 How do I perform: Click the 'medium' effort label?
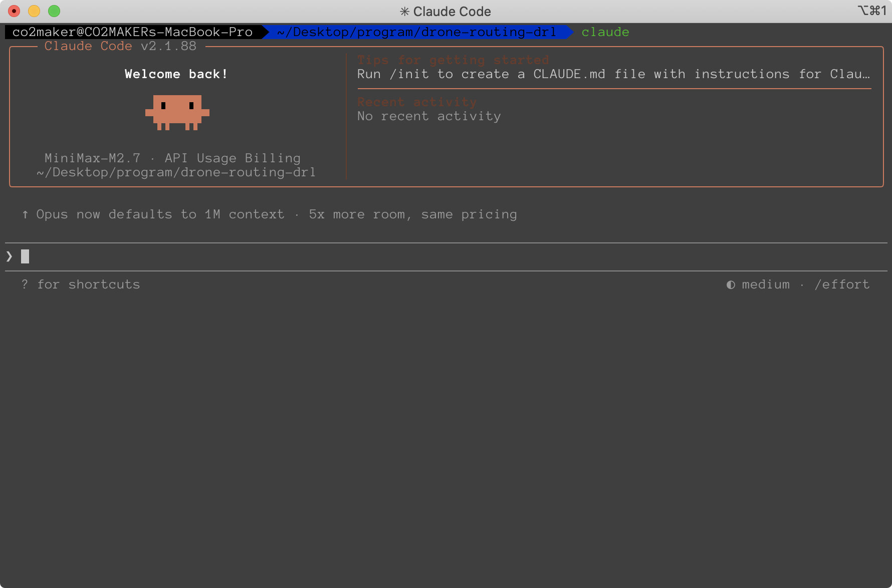coord(765,284)
